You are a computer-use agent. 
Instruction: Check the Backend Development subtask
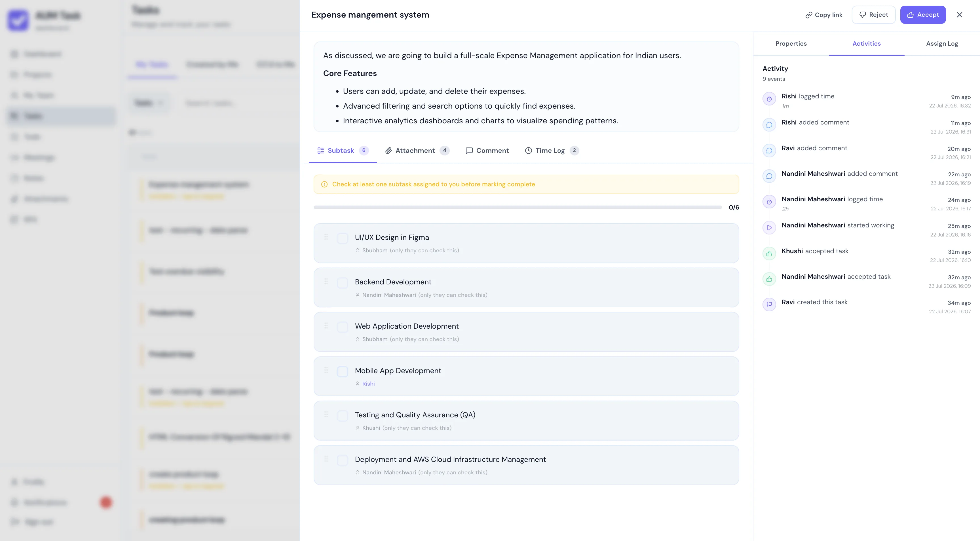[342, 283]
